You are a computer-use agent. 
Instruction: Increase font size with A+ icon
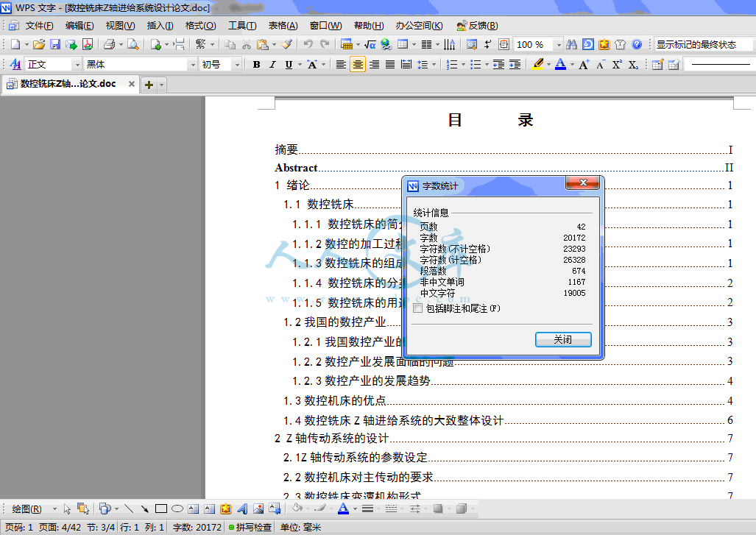[x=584, y=65]
